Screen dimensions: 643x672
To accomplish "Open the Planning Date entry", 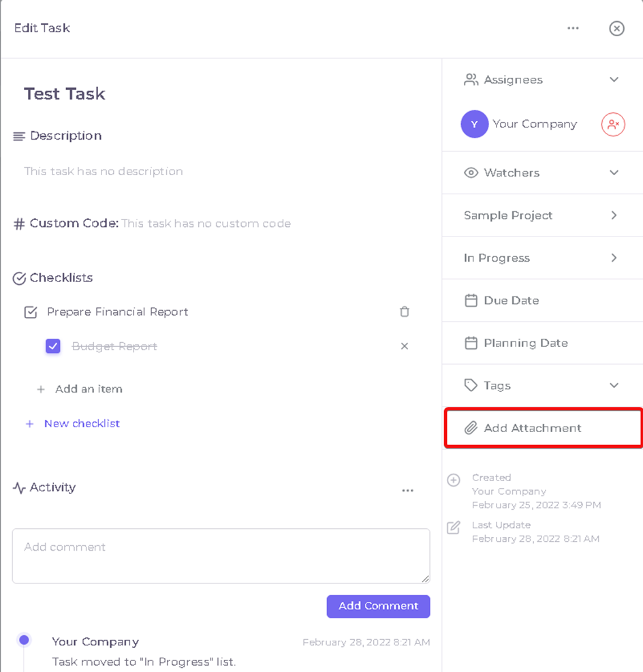I will point(542,343).
